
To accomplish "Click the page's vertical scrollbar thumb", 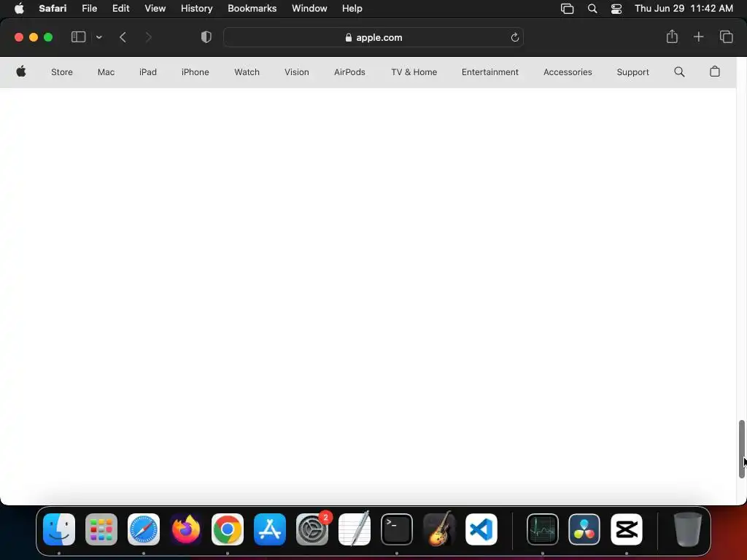I will pos(741,449).
